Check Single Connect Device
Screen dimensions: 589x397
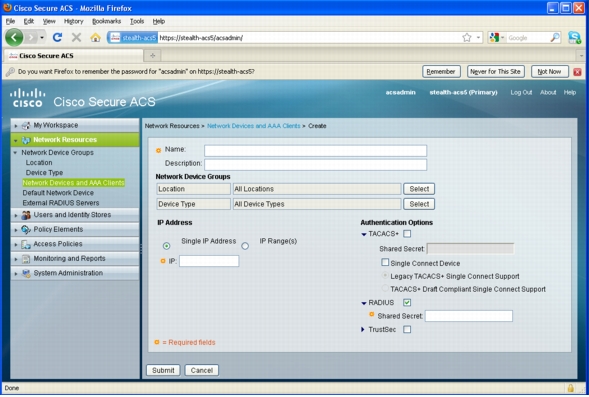(x=385, y=262)
